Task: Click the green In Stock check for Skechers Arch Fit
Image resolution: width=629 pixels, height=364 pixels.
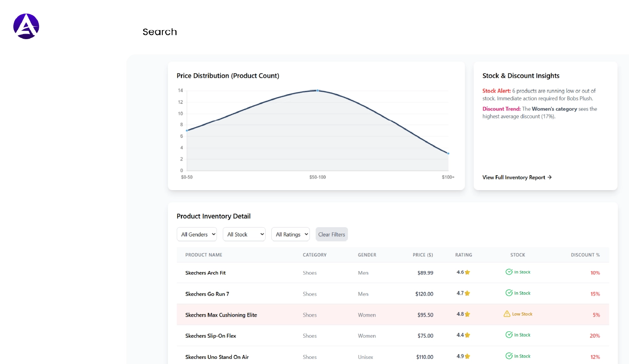Action: pyautogui.click(x=508, y=271)
